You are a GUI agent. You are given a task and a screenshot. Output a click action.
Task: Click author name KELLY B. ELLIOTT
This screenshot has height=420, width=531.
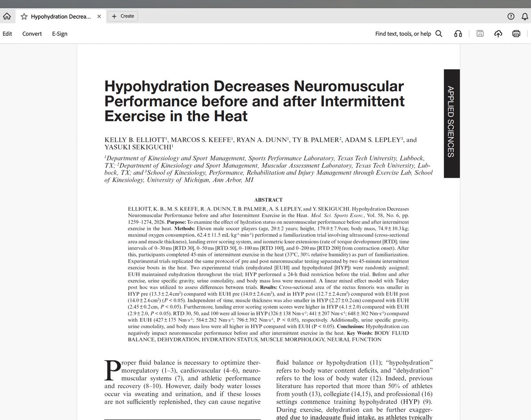click(x=136, y=140)
